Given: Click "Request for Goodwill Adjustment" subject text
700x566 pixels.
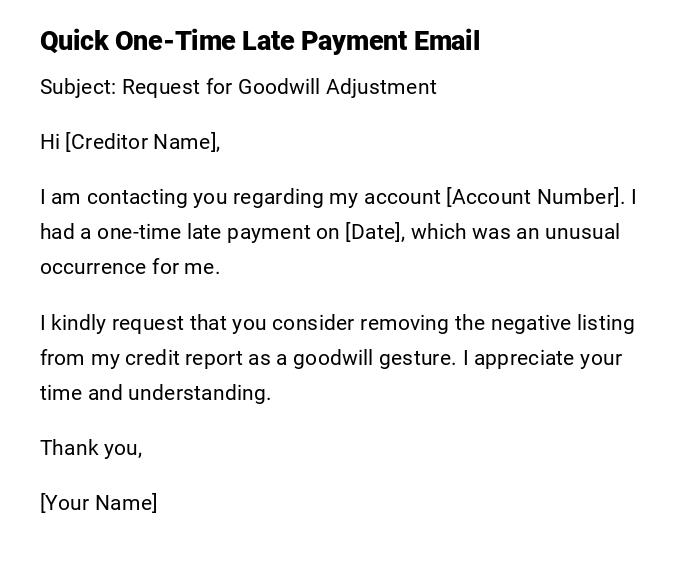Looking at the screenshot, I should 279,87.
